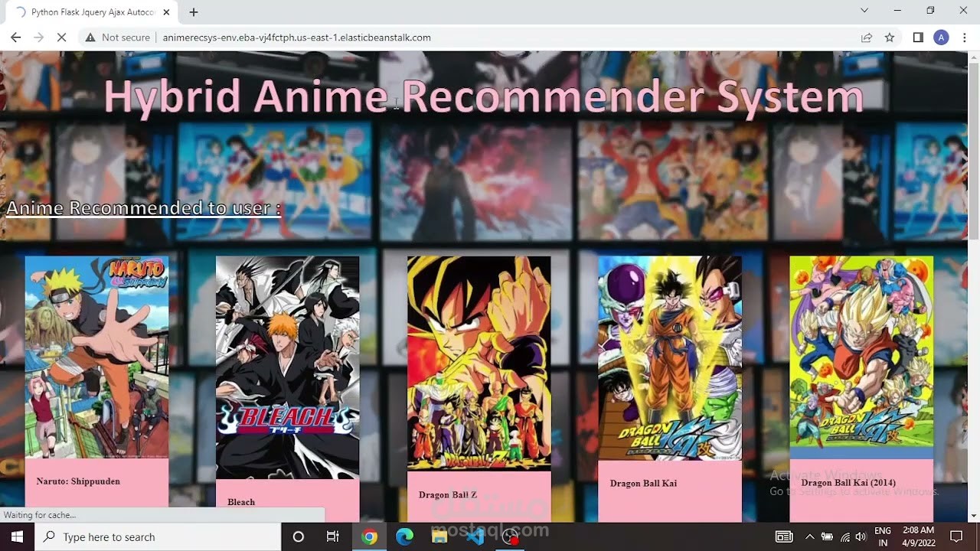Expand the Chrome tab search dropdown

[864, 11]
